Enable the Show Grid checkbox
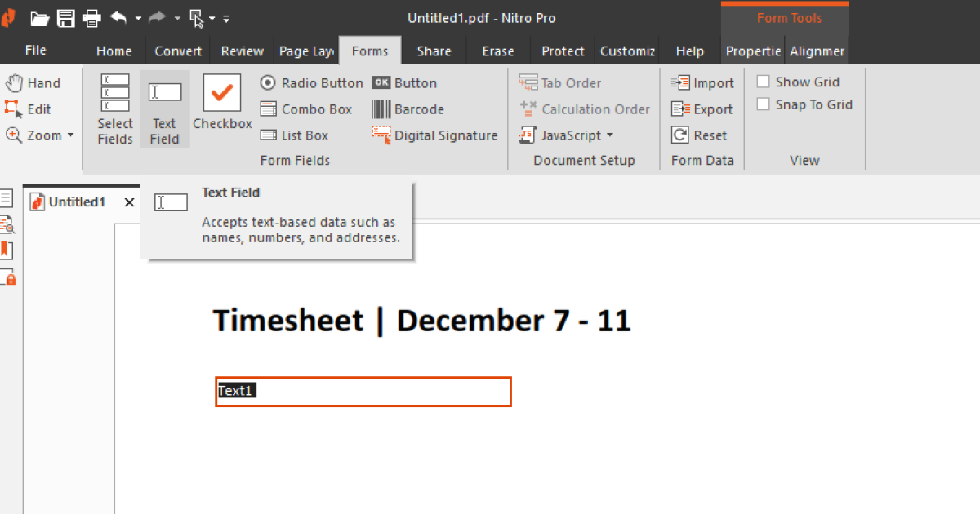Screen dimensions: 980x514 [764, 82]
